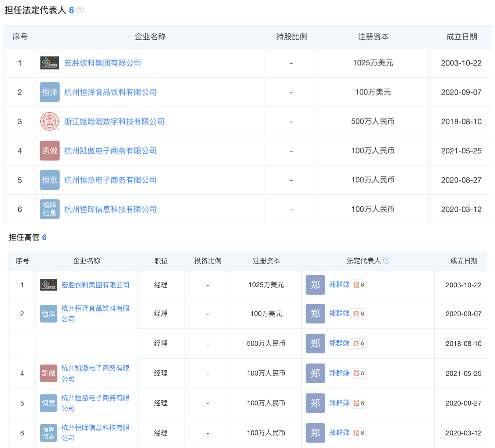Open 郑群娣 link in the 杭州恒泽 担任高管 row
The width and height of the screenshot is (495, 448).
(339, 313)
